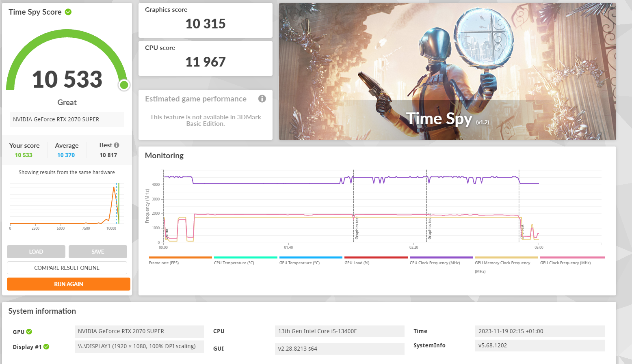Open the Average score 10 370 link
632x364 pixels.
click(66, 155)
